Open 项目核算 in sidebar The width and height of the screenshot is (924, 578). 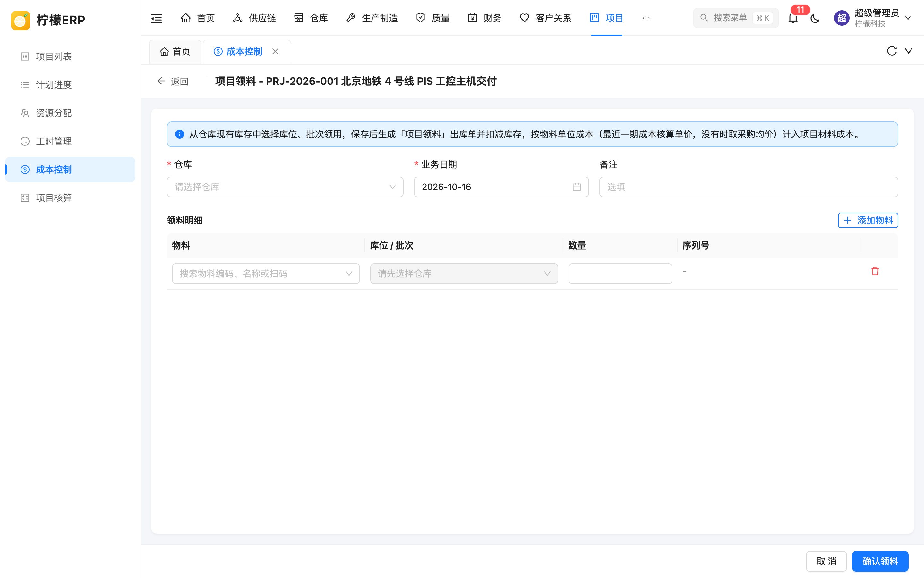pos(70,197)
